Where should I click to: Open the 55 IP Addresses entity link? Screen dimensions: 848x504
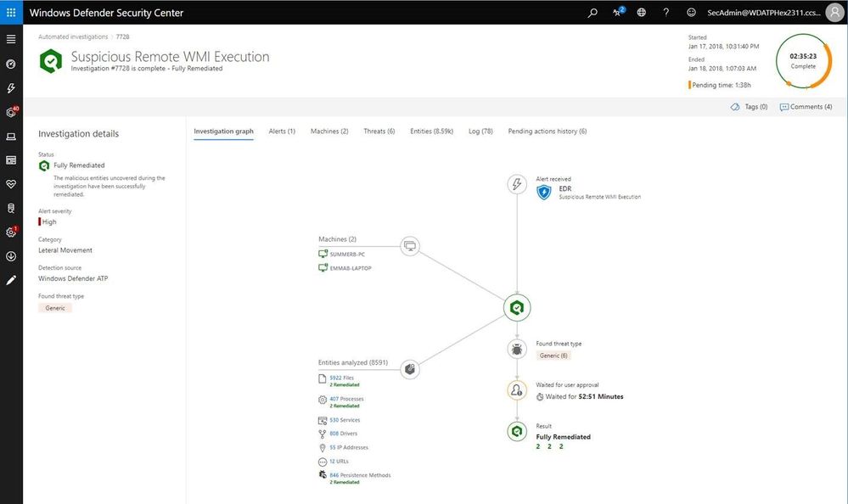point(349,448)
